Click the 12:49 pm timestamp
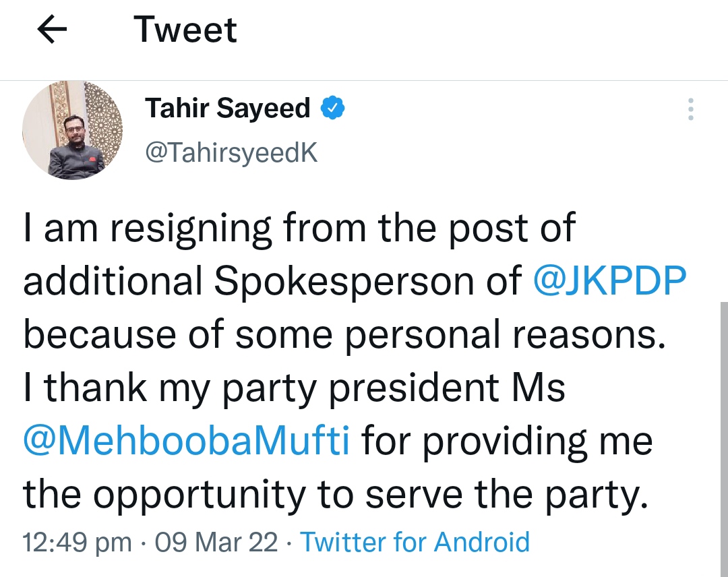This screenshot has height=577, width=728. [x=77, y=542]
